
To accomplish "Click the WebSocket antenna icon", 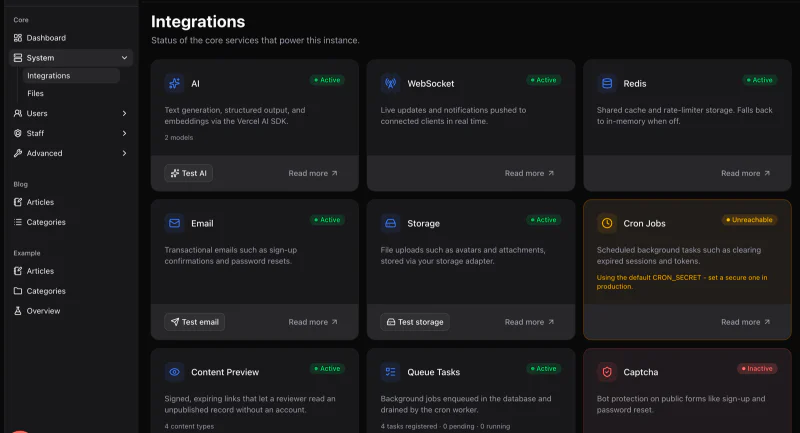I will [390, 83].
